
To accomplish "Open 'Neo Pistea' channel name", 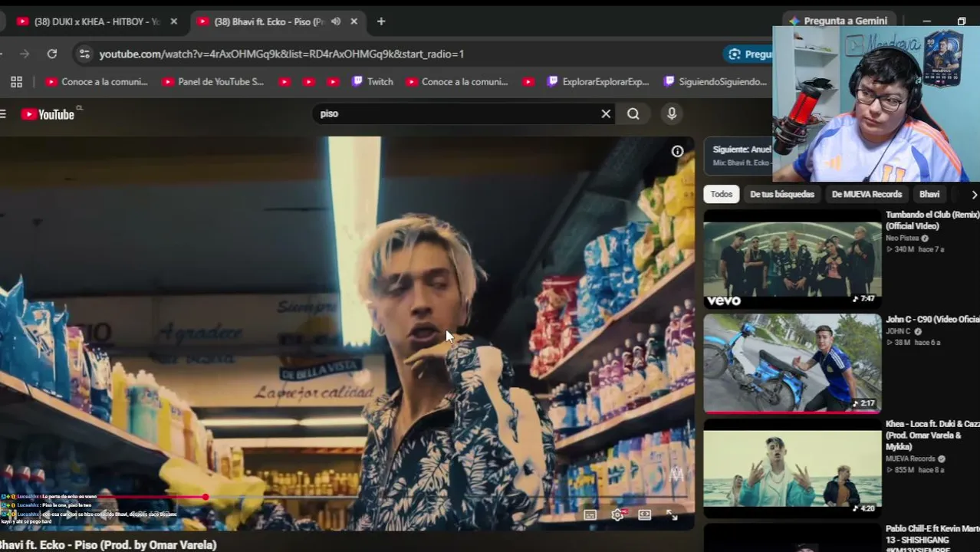I will click(902, 238).
